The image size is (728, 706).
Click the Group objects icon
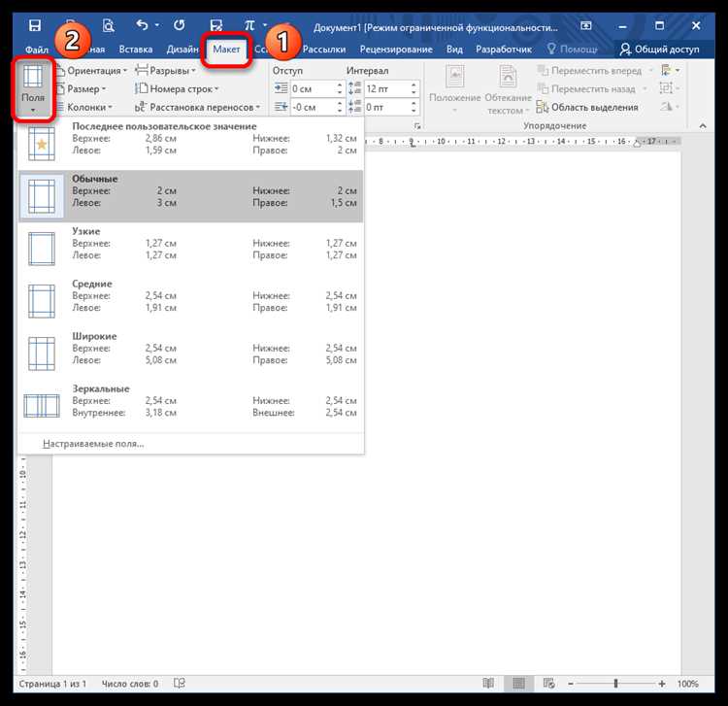point(669,88)
